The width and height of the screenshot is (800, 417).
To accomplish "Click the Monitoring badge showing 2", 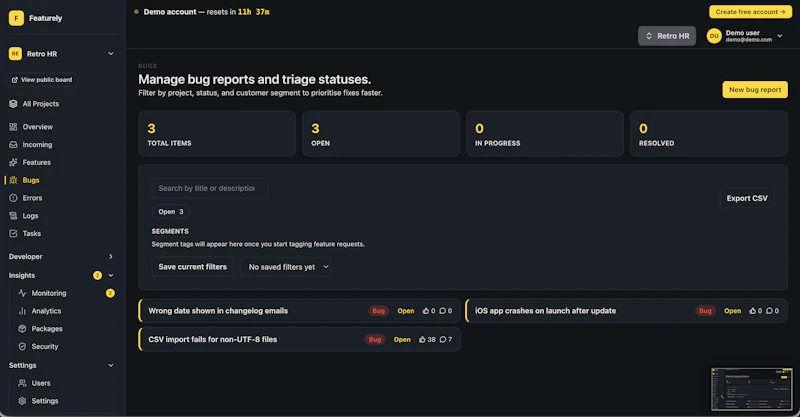I will [110, 293].
